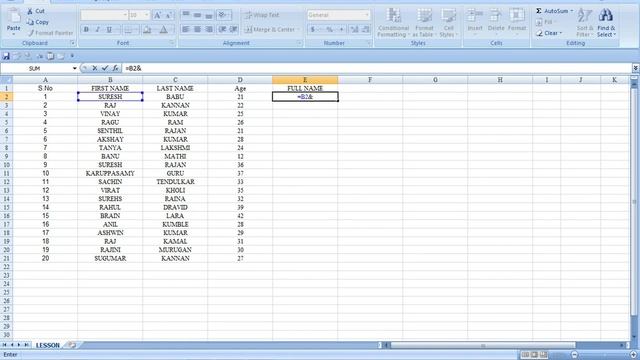Click the Save disk icon in quick access
The width and height of the screenshot is (640, 360).
pos(6,56)
